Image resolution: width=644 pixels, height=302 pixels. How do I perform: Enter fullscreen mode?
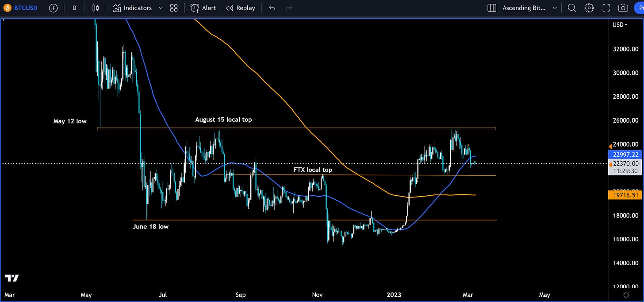point(606,8)
